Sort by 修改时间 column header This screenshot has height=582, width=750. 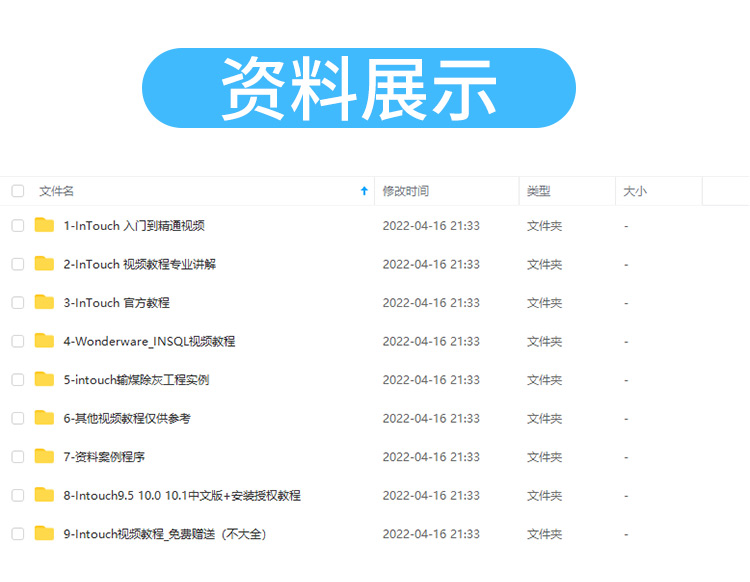(406, 191)
